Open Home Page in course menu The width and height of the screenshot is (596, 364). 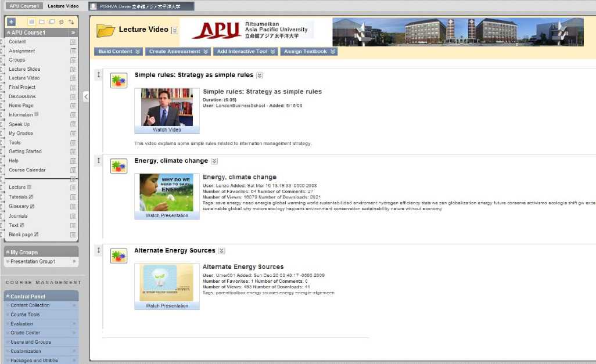pyautogui.click(x=21, y=105)
